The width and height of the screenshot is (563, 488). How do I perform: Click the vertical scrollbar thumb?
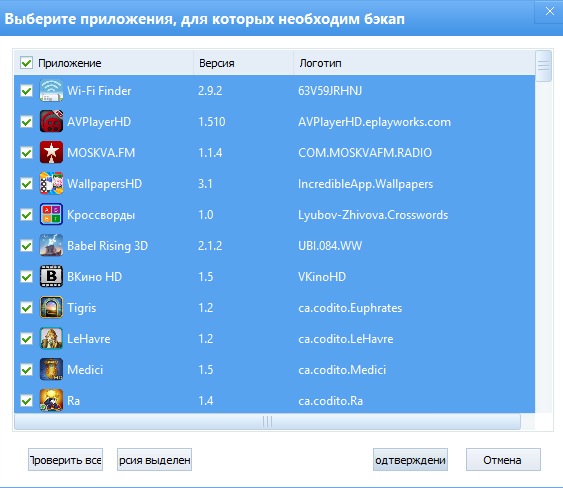[x=543, y=66]
